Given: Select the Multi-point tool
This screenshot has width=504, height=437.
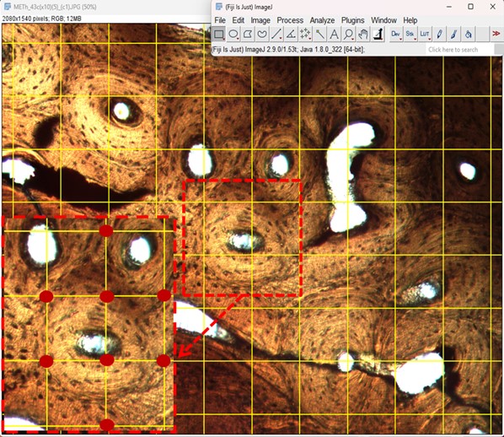Looking at the screenshot, I should point(305,34).
